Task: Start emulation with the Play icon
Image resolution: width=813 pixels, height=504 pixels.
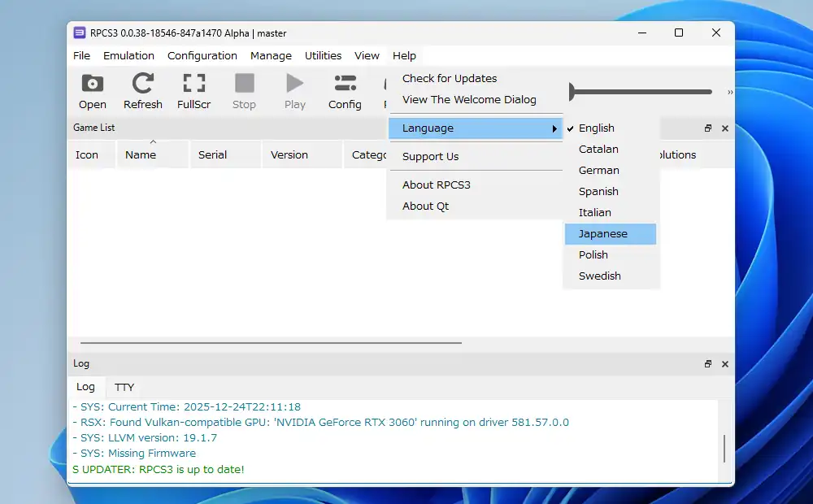Action: [x=294, y=89]
